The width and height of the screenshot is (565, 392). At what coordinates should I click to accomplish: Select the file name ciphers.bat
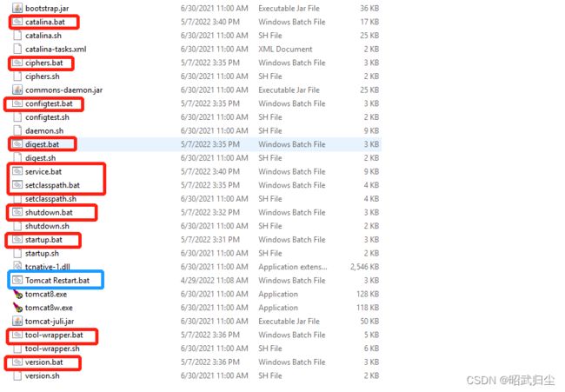pyautogui.click(x=44, y=63)
